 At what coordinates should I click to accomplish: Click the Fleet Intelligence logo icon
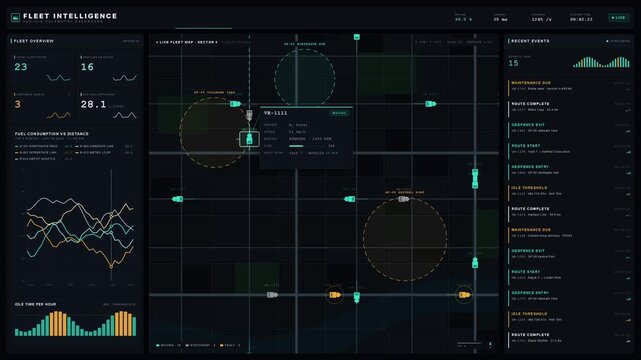click(16, 18)
